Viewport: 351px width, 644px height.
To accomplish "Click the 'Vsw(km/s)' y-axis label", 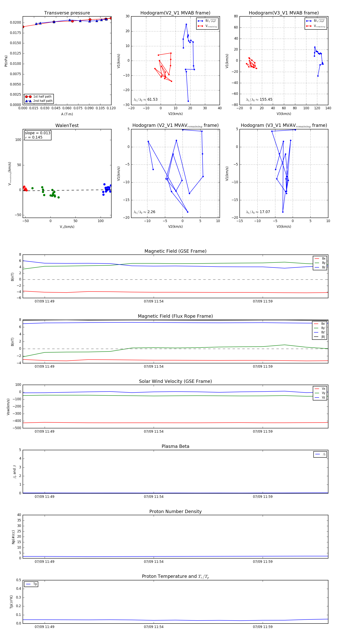I will point(8,407).
